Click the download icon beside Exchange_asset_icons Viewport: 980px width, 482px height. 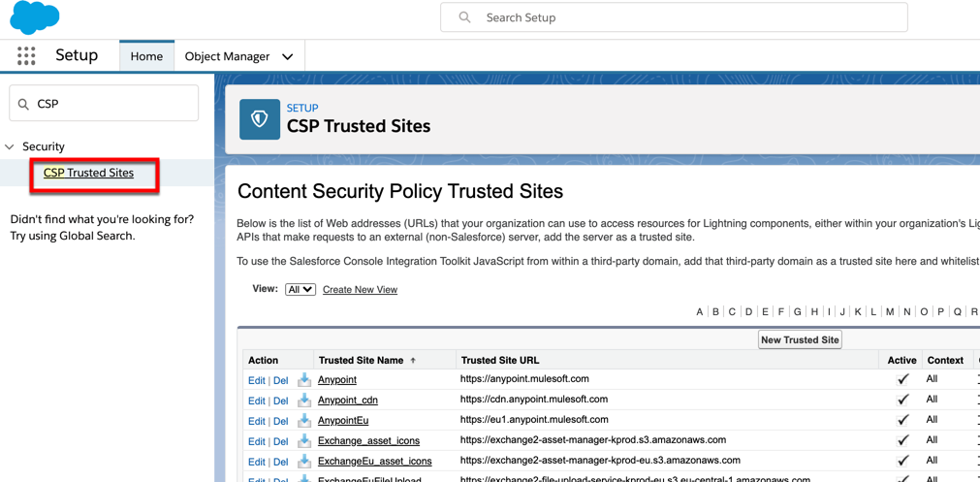click(304, 441)
